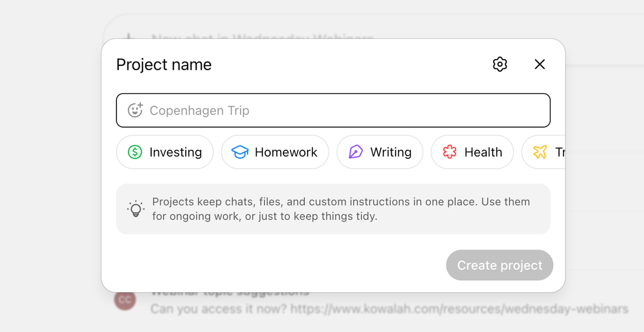The width and height of the screenshot is (644, 332).
Task: Dismiss the dialog with the X
Action: coord(539,64)
